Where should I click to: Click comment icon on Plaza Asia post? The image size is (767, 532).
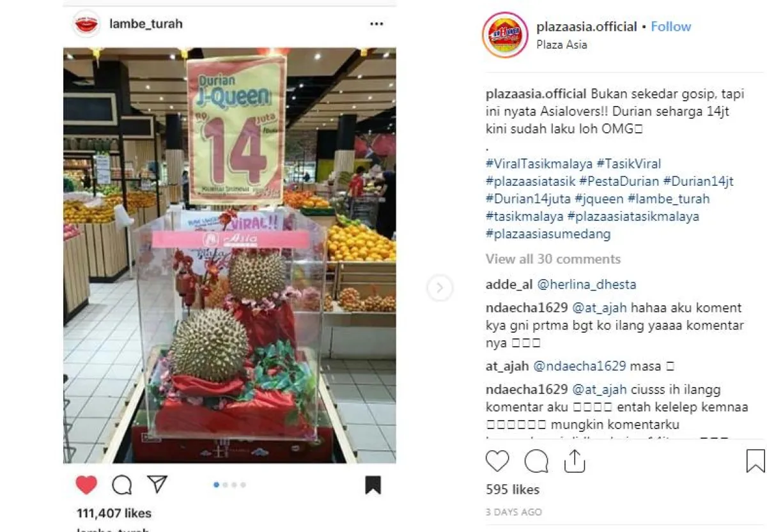pos(536,461)
